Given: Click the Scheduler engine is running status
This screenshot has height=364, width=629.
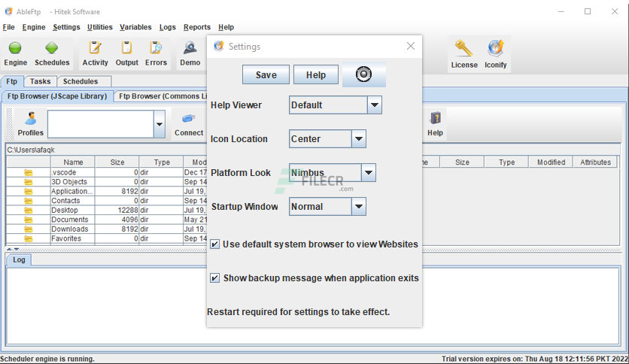Looking at the screenshot, I should tap(47, 359).
